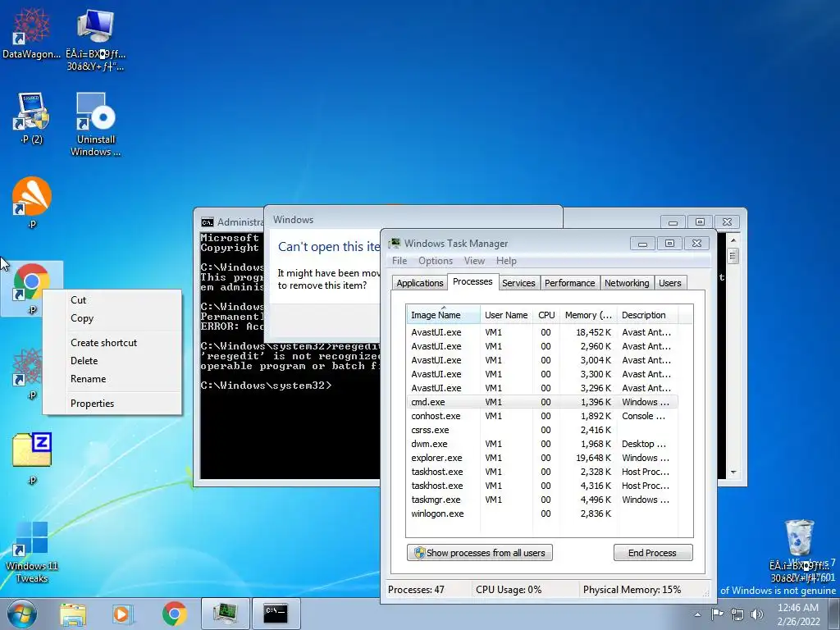
Task: Select the conhost.exe process row
Action: pyautogui.click(x=542, y=416)
